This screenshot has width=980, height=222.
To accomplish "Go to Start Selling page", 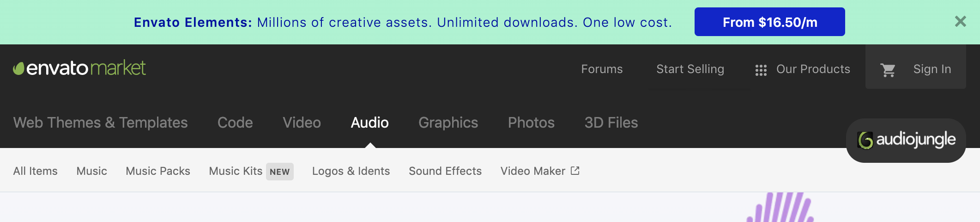I will point(690,69).
